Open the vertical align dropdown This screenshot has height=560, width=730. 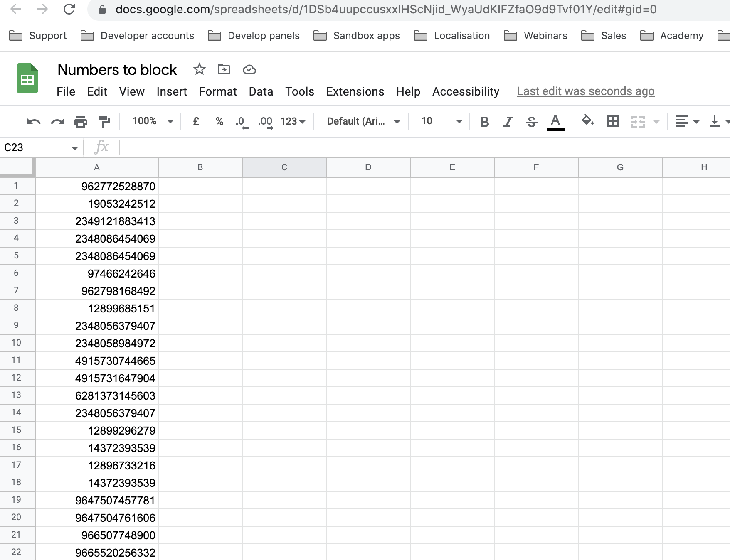tap(719, 121)
